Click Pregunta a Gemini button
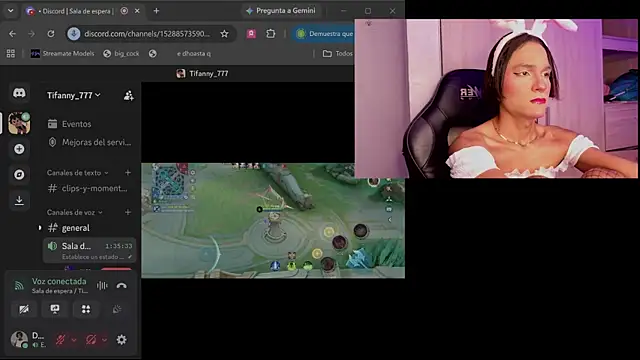The height and width of the screenshot is (360, 640). click(x=281, y=11)
